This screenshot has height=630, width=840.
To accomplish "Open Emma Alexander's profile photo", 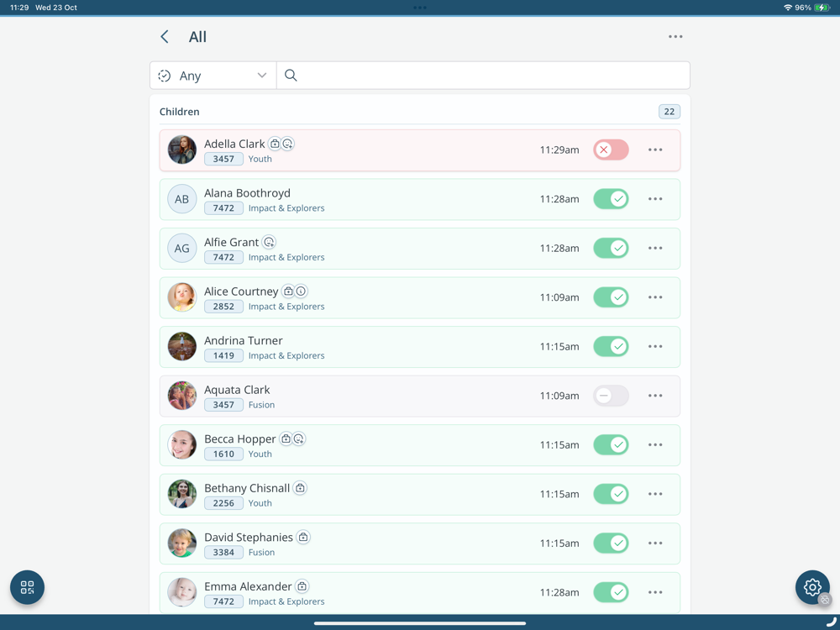I will click(182, 592).
